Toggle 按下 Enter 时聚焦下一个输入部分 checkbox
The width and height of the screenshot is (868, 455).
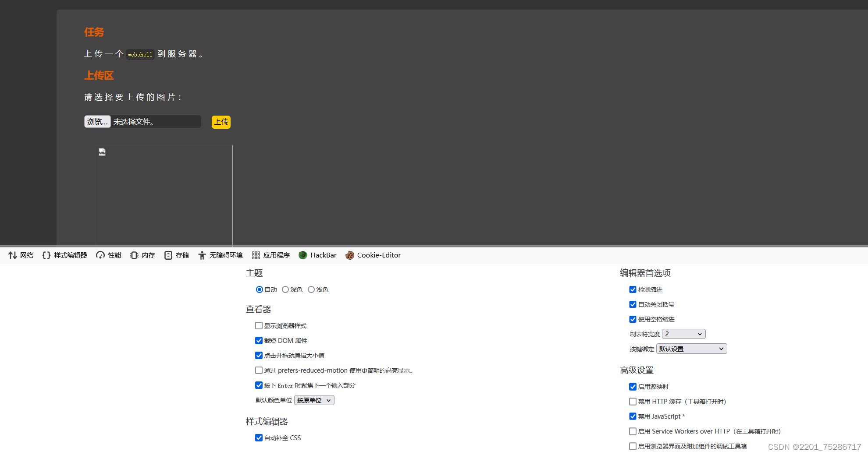[x=259, y=385]
